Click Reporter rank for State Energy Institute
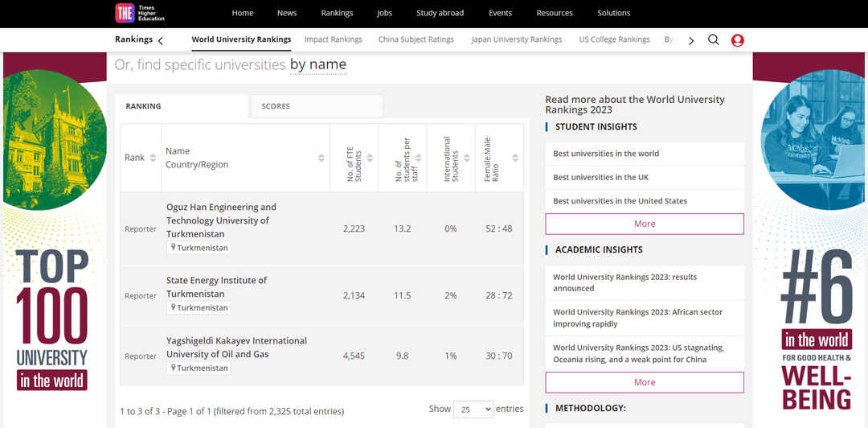Screen dimensions: 868x428 pos(141,295)
